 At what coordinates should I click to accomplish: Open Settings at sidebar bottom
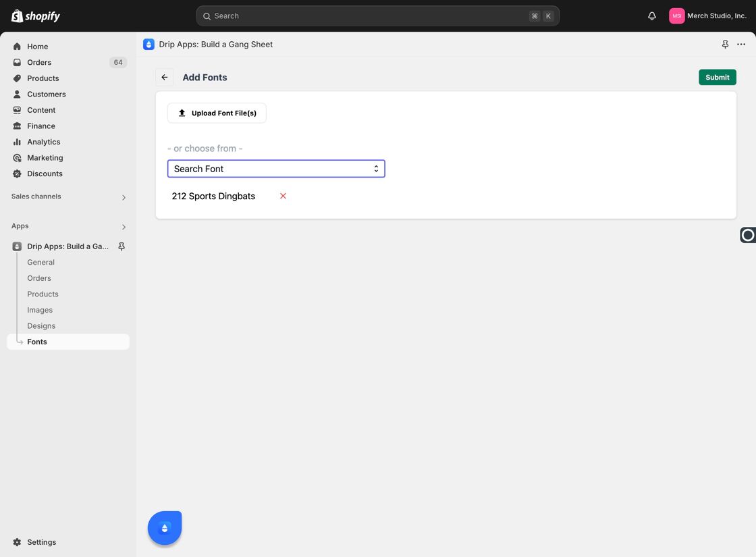(x=41, y=542)
